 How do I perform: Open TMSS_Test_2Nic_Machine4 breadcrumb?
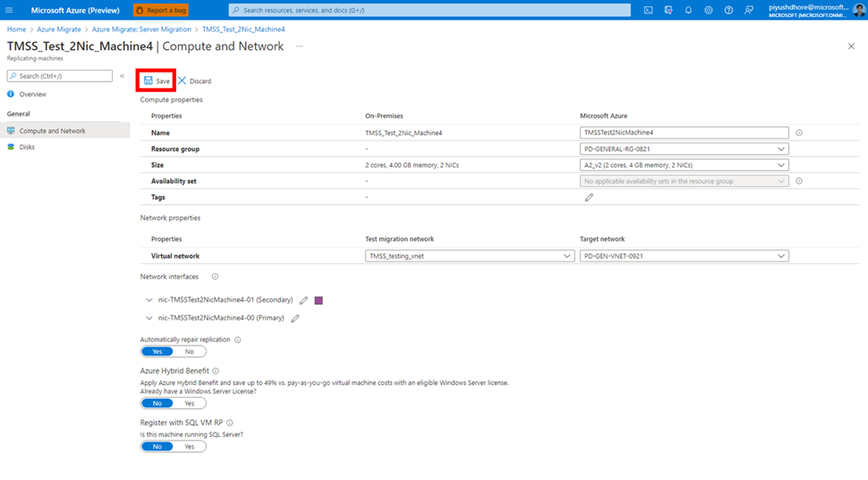pyautogui.click(x=243, y=30)
